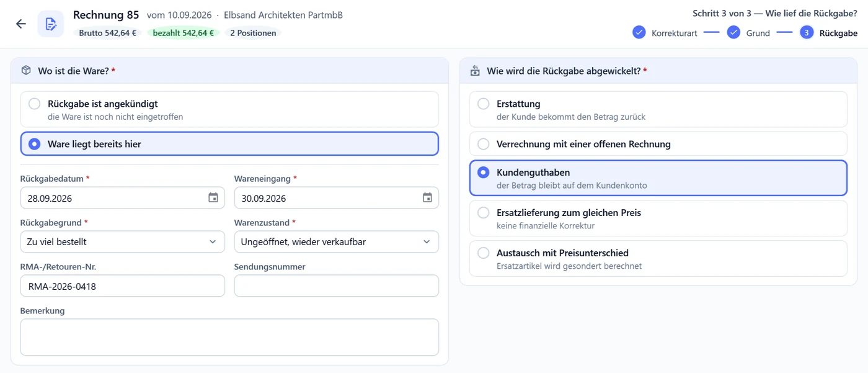Viewport: 868px width, 373px height.
Task: Open the Warenzustand dropdown
Action: (x=337, y=242)
